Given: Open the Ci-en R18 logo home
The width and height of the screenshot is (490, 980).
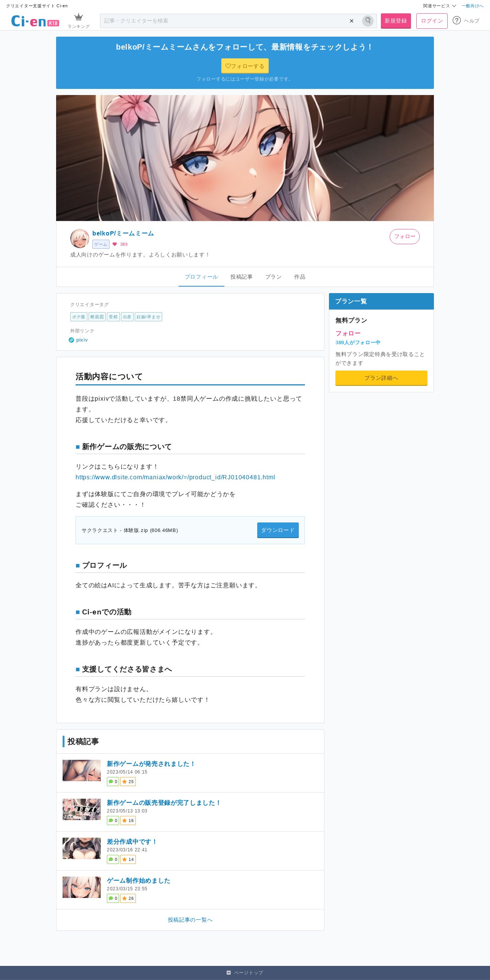Looking at the screenshot, I should tap(35, 21).
